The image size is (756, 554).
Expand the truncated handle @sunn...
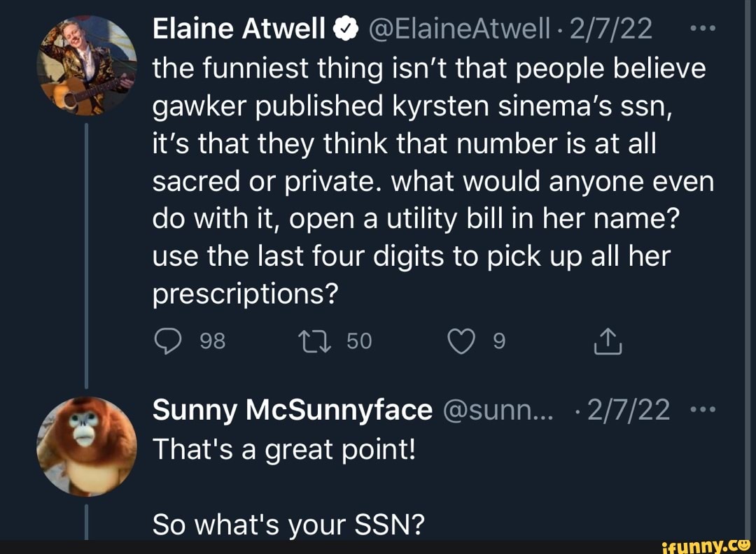point(497,410)
